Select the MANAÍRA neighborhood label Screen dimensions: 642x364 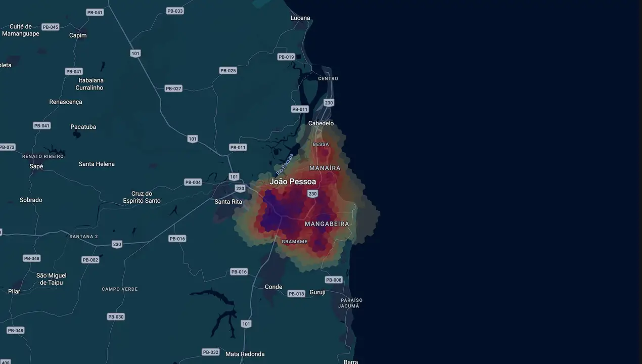tap(325, 168)
